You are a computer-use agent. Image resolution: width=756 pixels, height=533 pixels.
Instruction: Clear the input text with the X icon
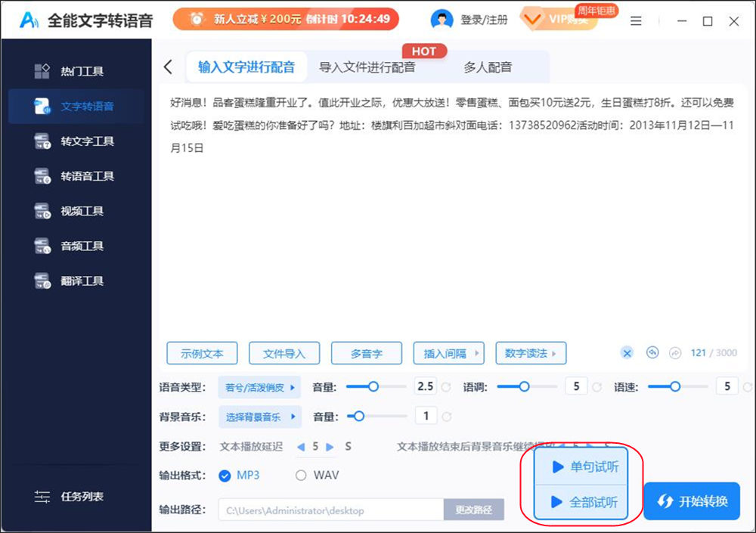click(x=627, y=353)
